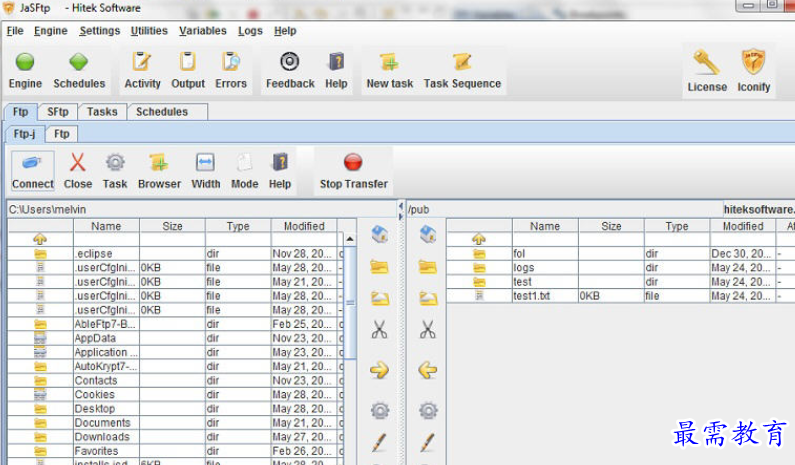Click the local path field C:\Users\melvin
This screenshot has height=465, width=795.
(202, 209)
